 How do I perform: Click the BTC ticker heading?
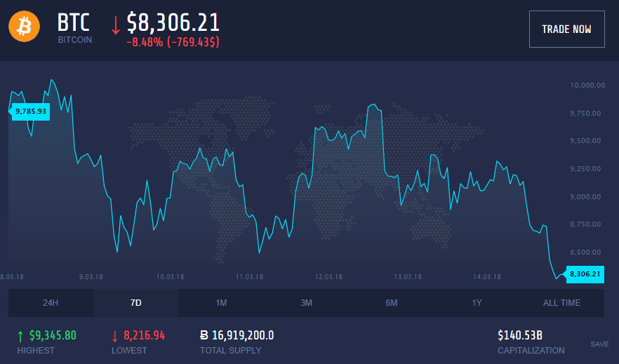pyautogui.click(x=74, y=22)
